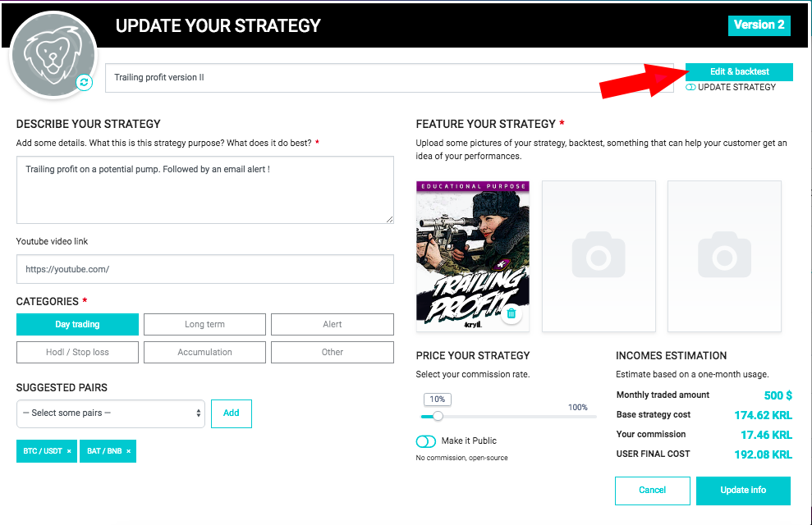Remove the BAT / BNB pair tag

(x=128, y=451)
